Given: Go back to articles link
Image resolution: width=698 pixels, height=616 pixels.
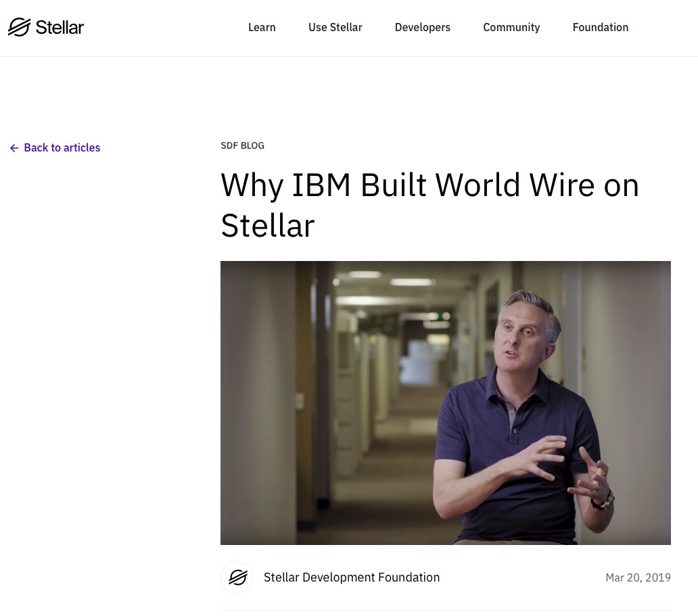Looking at the screenshot, I should click(55, 148).
